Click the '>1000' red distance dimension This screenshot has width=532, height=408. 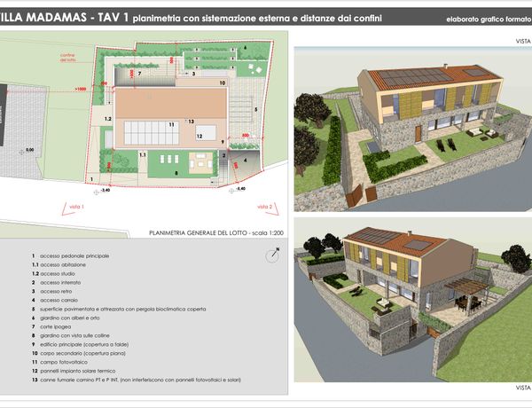tap(81, 89)
